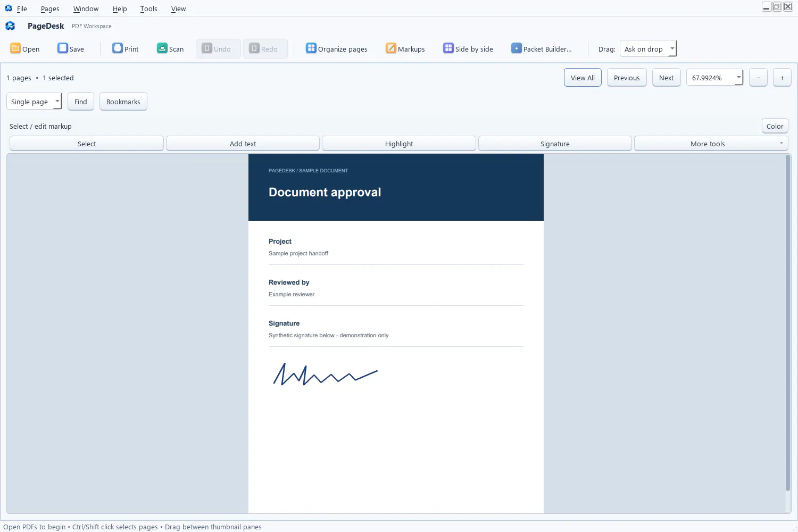Open the Tools menu
798x532 pixels.
tap(148, 9)
